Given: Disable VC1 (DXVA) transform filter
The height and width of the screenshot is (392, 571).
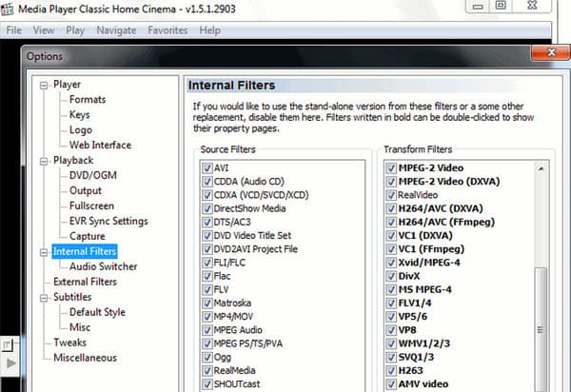Looking at the screenshot, I should (x=391, y=236).
